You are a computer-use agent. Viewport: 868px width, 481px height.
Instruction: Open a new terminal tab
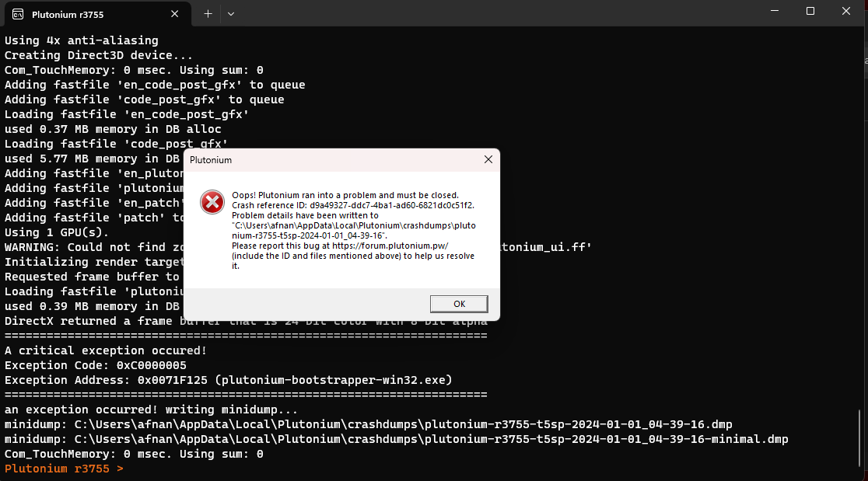[208, 14]
